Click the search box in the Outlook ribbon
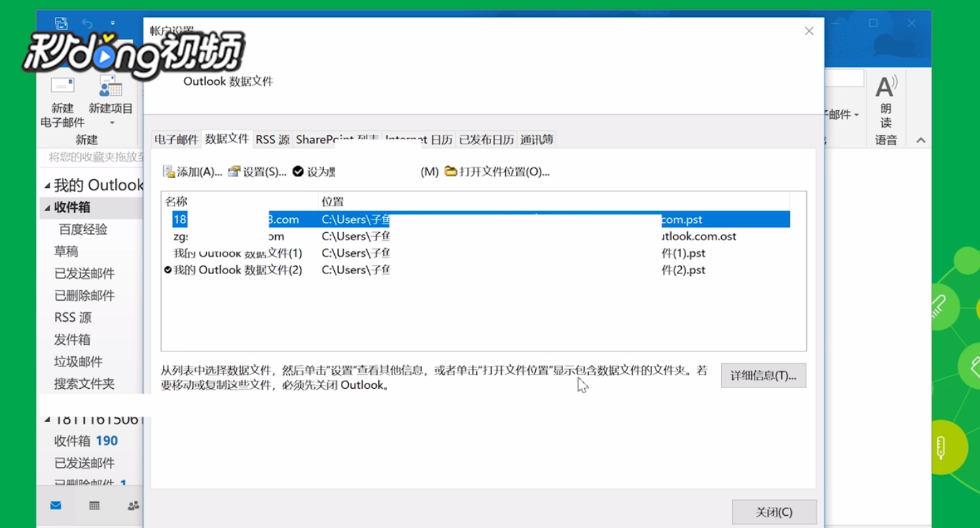The height and width of the screenshot is (528, 980). coord(844,78)
